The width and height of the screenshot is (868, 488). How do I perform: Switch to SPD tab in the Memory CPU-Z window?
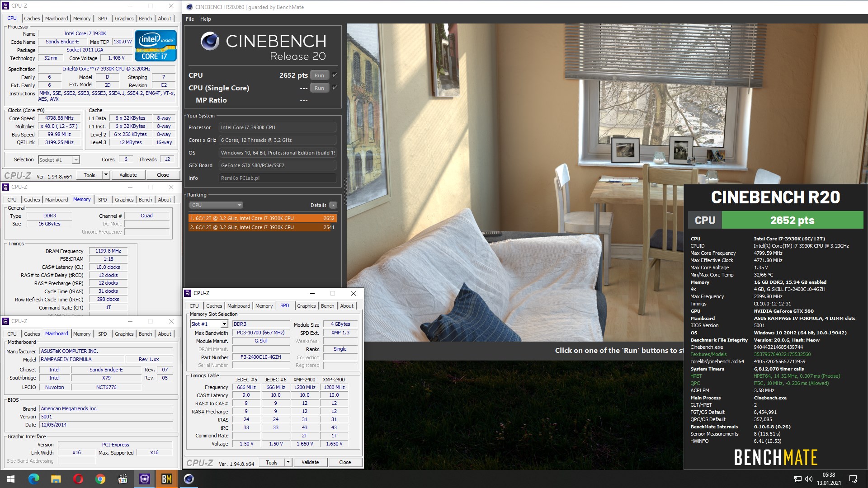click(x=103, y=200)
